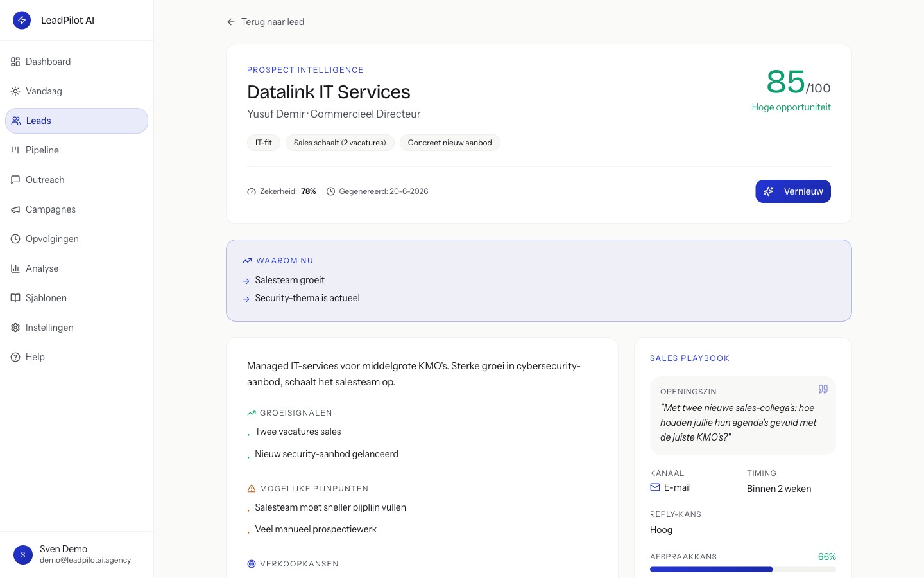Screen dimensions: 924x578
Task: Click the Waarom nu trend icon
Action: 247,261
